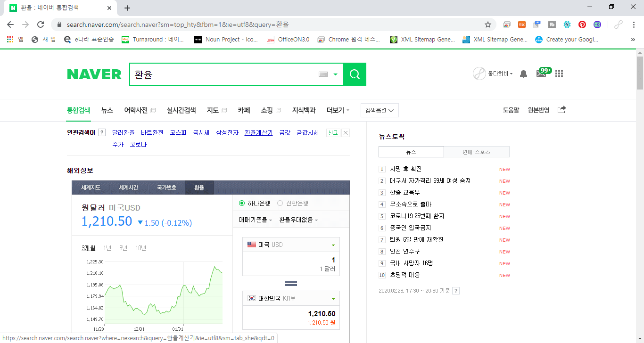Switch to the 뉴스 search tab

[107, 110]
